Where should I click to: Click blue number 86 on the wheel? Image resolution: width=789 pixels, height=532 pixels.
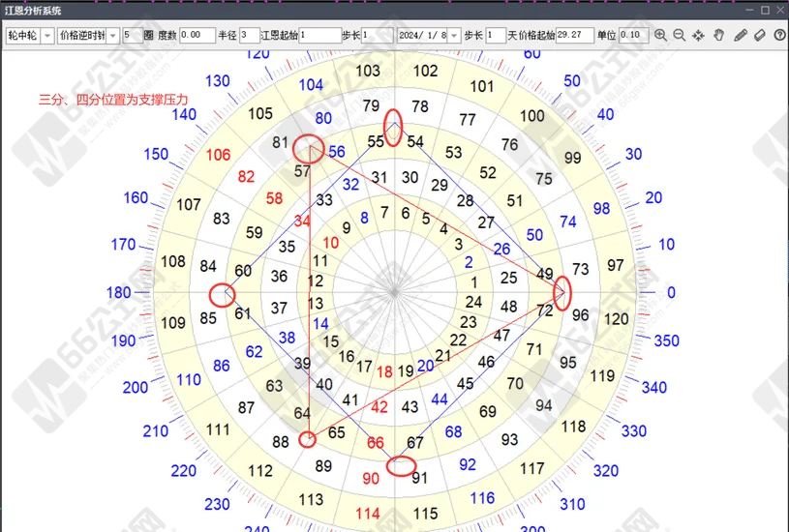click(x=222, y=366)
